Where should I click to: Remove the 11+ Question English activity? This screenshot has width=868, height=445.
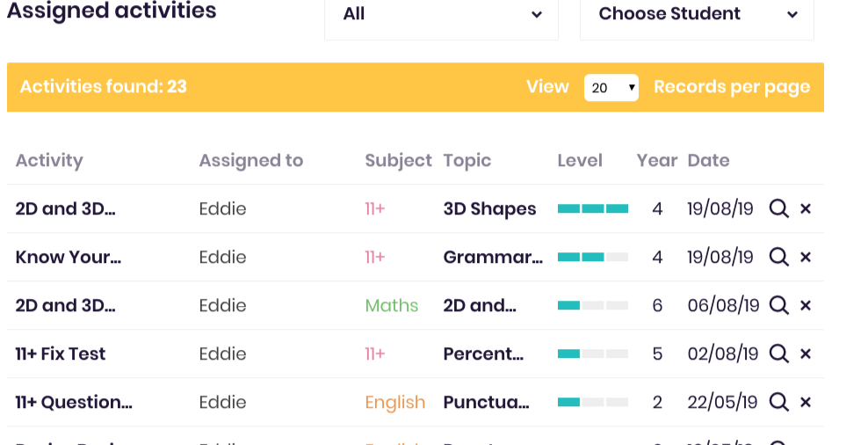806,402
